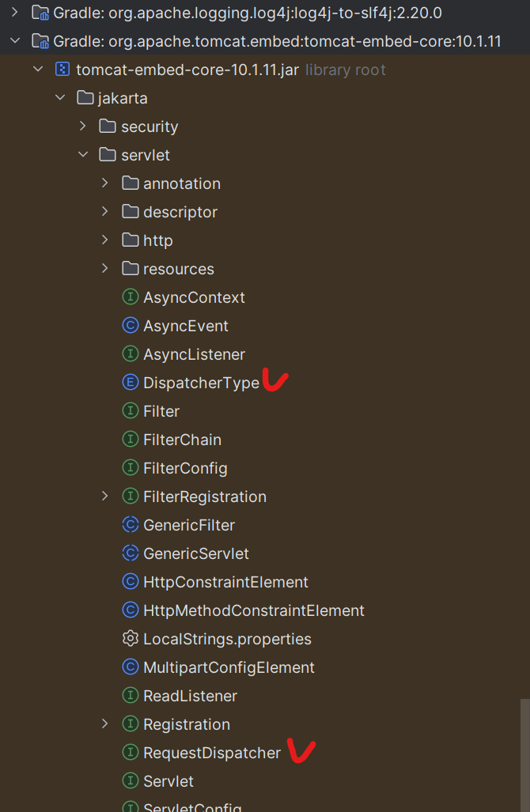Select the MultipartConfigElement class
This screenshot has height=812, width=530.
229,667
